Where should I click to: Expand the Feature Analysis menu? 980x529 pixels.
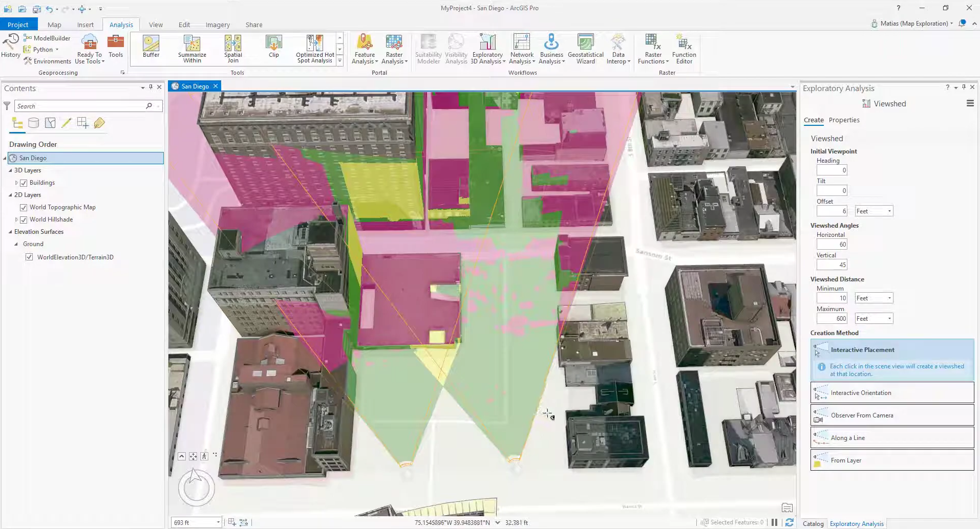coord(365,49)
